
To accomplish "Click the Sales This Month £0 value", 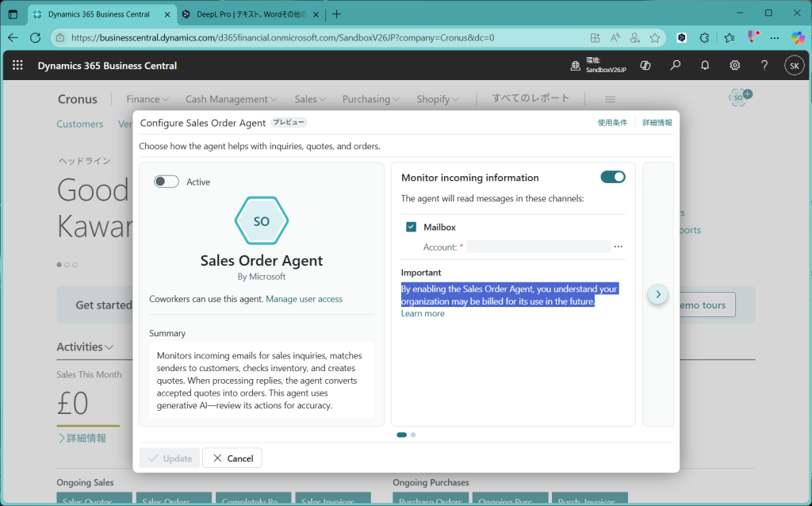I will 72,404.
